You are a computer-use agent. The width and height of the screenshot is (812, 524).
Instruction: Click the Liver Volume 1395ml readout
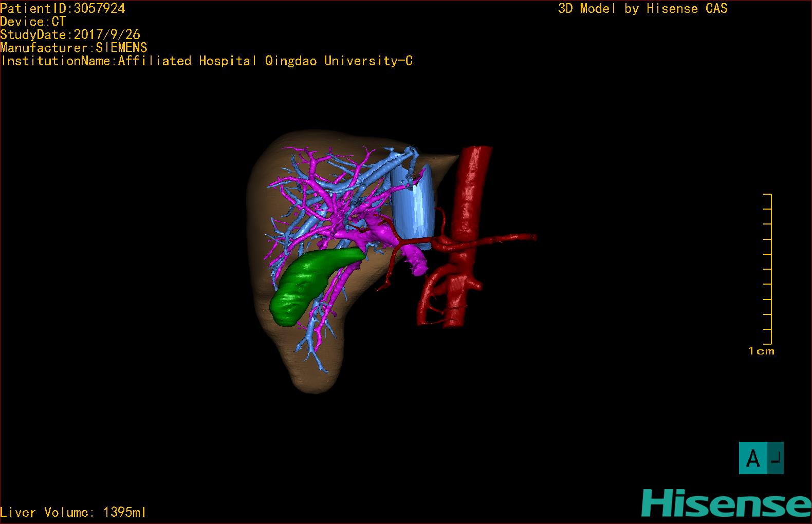(73, 512)
